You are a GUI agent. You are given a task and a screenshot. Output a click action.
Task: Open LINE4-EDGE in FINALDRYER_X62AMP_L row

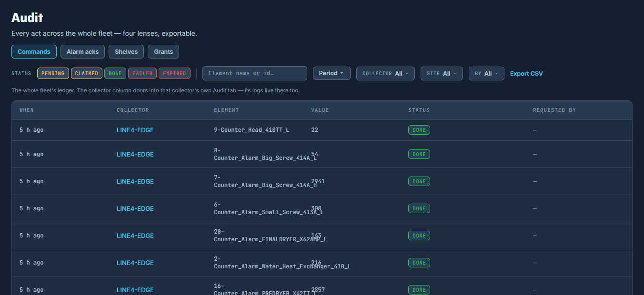tap(135, 236)
